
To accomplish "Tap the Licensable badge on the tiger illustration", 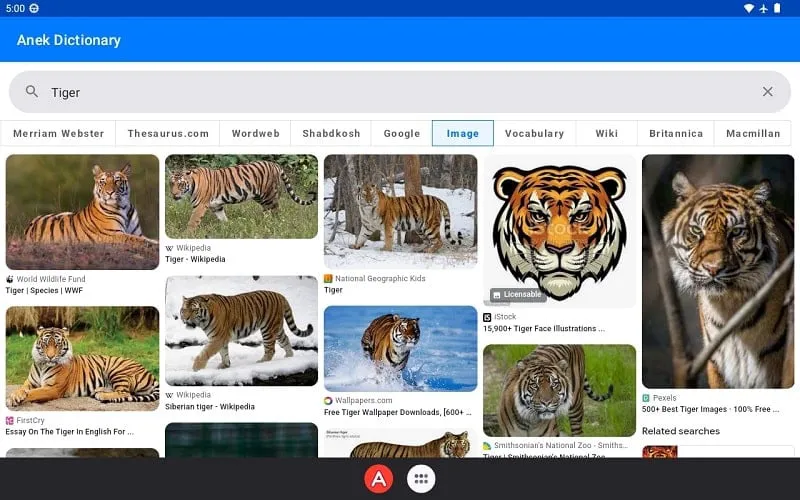I will click(517, 294).
